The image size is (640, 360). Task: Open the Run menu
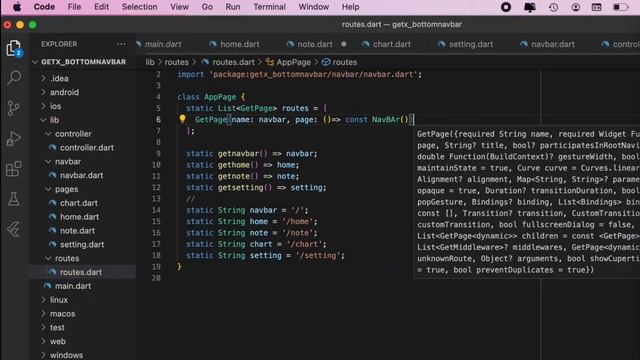233,7
